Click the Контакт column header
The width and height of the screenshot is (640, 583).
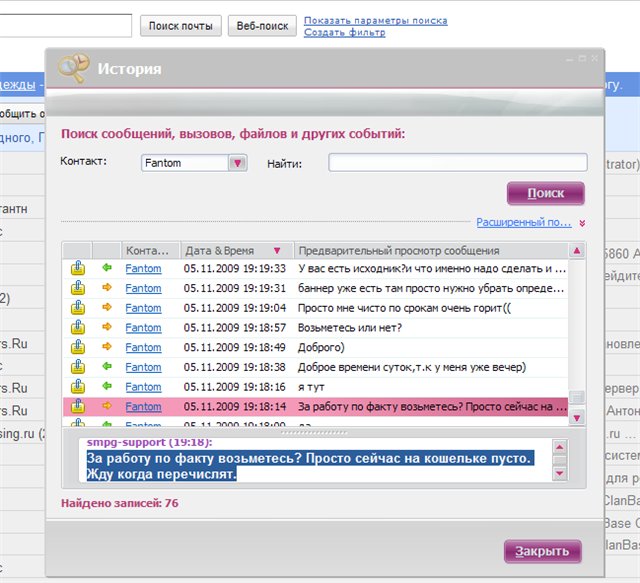(x=149, y=250)
